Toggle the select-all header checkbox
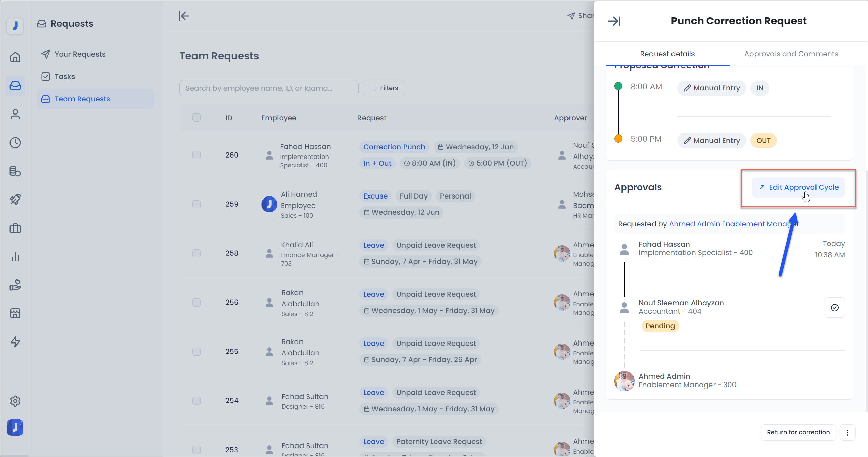The height and width of the screenshot is (457, 868). [197, 118]
